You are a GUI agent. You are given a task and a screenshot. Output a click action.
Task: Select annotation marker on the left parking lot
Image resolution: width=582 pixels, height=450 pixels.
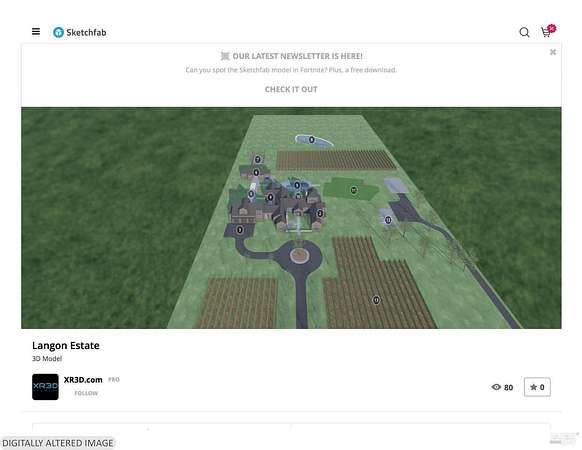point(240,230)
